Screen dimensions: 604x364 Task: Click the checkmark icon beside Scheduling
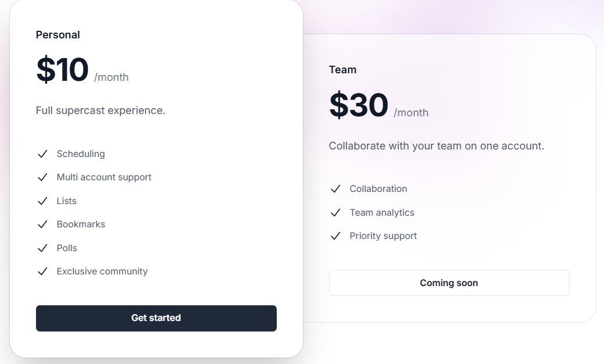point(42,154)
